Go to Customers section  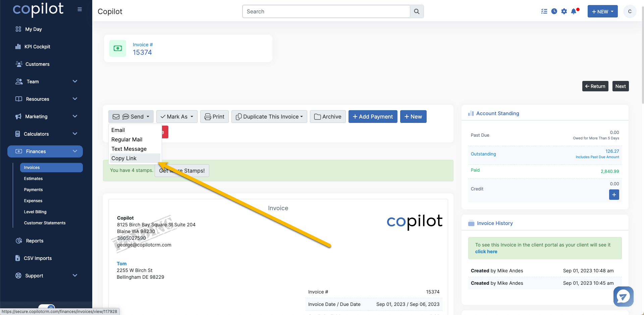(37, 64)
